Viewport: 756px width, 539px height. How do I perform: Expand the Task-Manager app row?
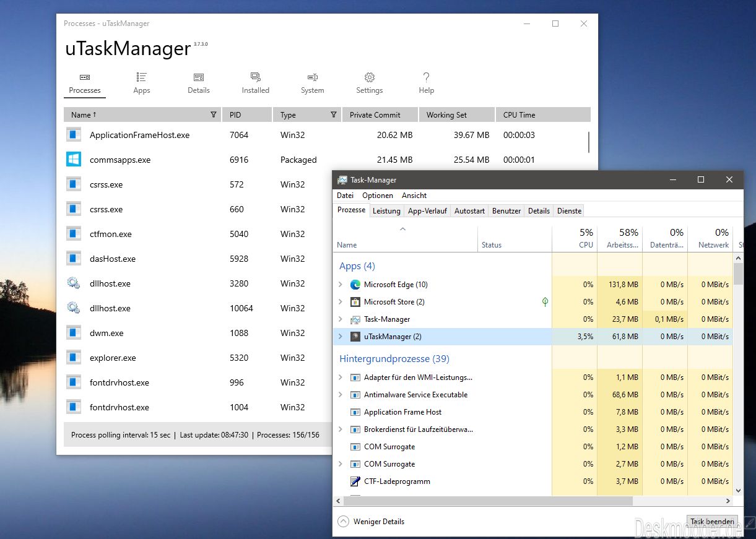tap(341, 319)
